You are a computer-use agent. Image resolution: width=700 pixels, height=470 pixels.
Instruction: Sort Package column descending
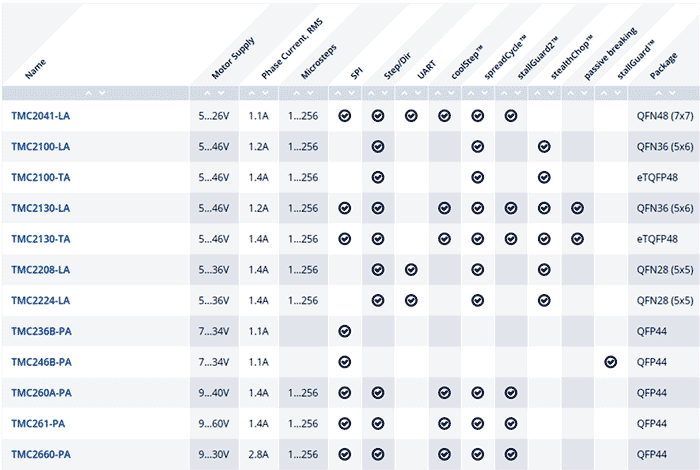[x=672, y=93]
